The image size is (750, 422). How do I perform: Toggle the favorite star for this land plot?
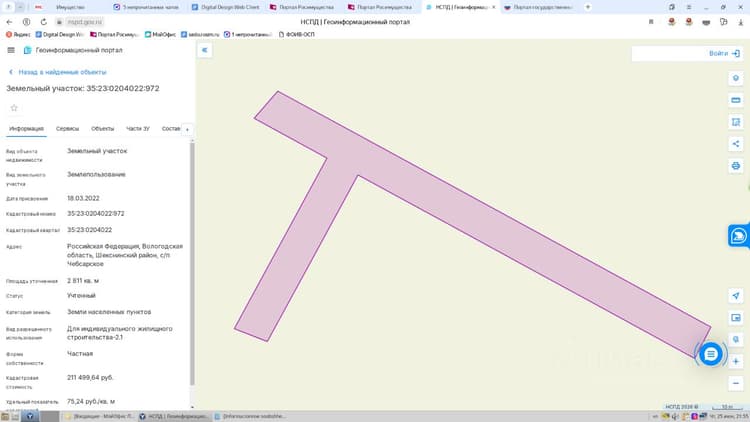pyautogui.click(x=14, y=108)
